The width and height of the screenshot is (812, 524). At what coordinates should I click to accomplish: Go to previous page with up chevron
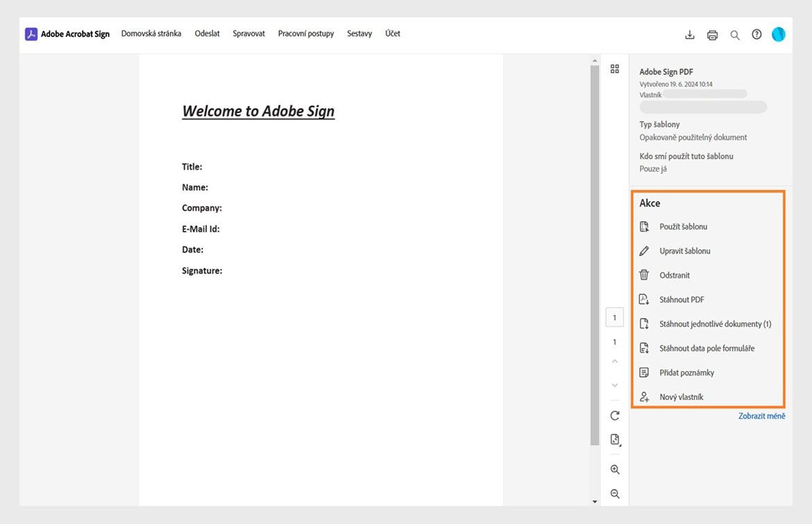point(615,361)
